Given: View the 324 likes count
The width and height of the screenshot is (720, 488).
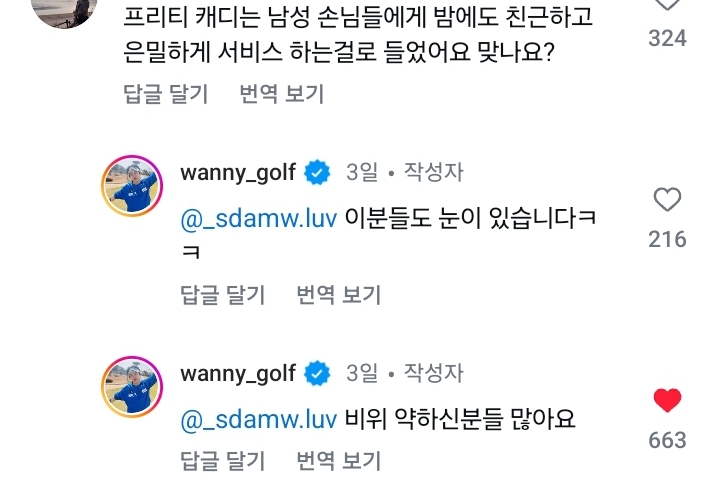Looking at the screenshot, I should tap(667, 38).
